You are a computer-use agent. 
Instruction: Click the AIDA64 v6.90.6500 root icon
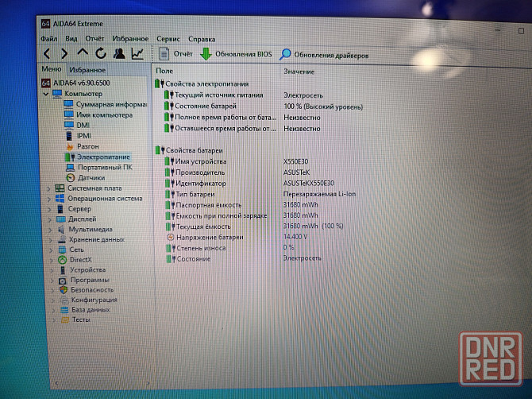pyautogui.click(x=46, y=83)
